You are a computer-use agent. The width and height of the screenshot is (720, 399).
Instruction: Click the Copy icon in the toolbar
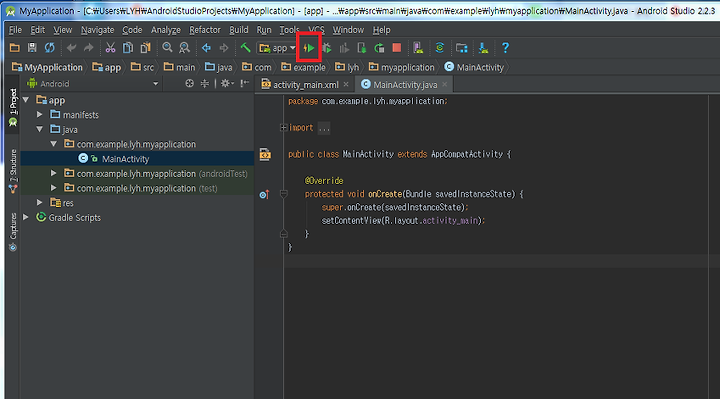(x=128, y=48)
